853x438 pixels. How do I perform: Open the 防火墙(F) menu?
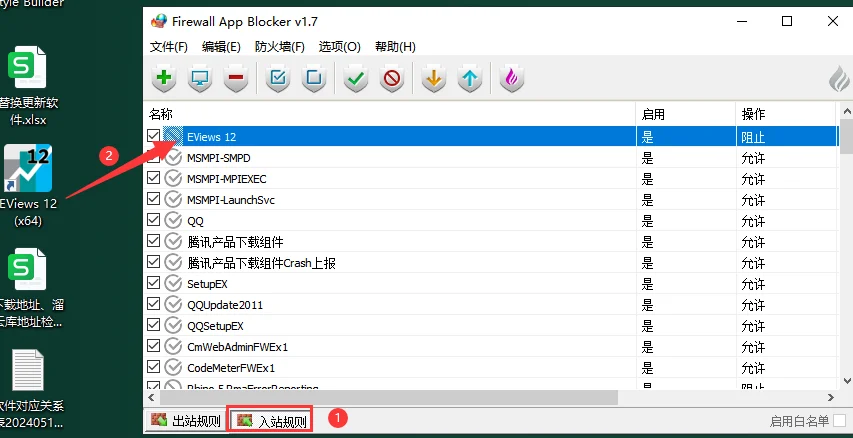[x=279, y=46]
